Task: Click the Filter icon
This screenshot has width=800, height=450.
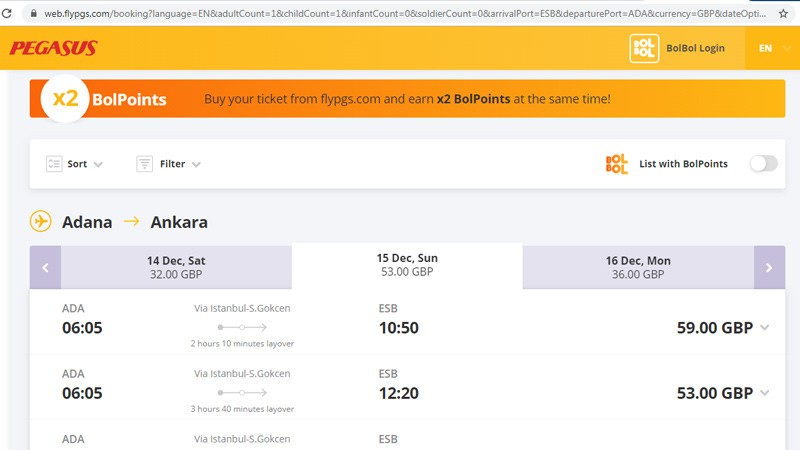Action: click(144, 164)
